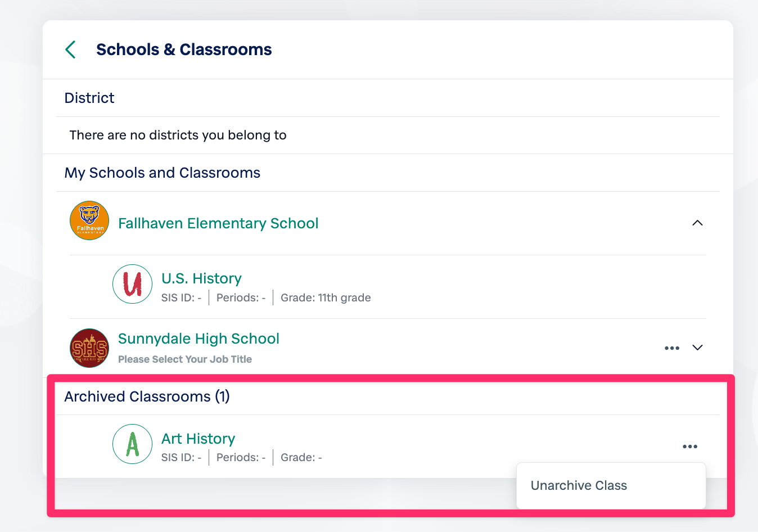Click the Fallhaven Elementary School logo

89,220
